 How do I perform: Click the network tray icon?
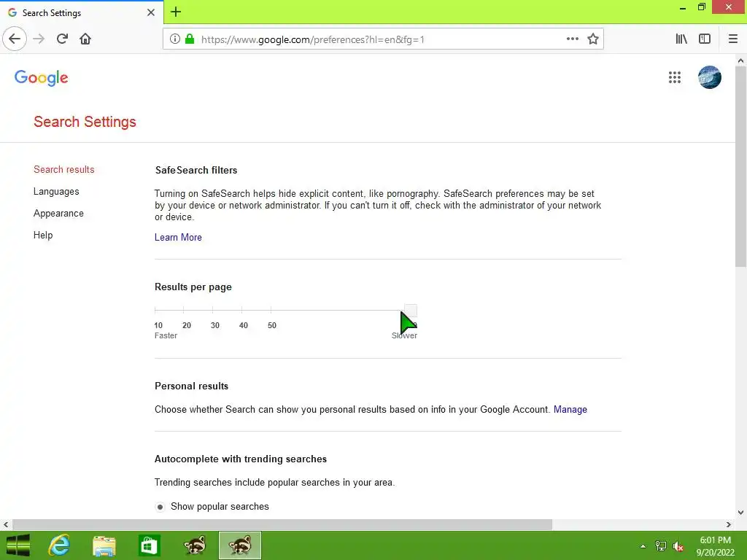(x=661, y=546)
